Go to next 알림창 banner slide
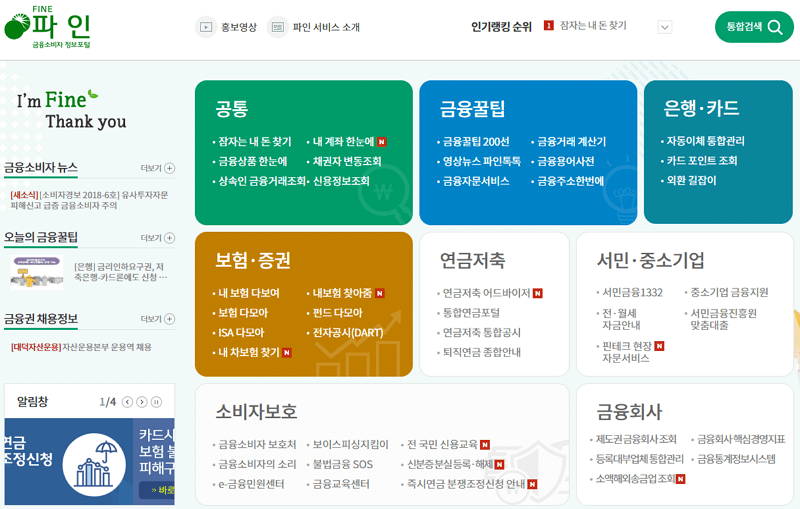Viewport: 800px width, 509px height. (x=142, y=402)
